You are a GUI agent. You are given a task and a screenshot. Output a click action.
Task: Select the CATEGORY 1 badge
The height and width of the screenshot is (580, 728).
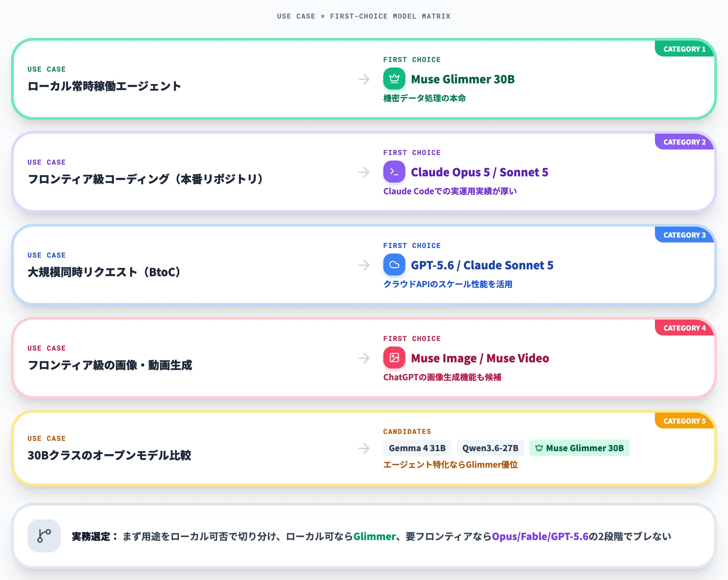(x=685, y=49)
